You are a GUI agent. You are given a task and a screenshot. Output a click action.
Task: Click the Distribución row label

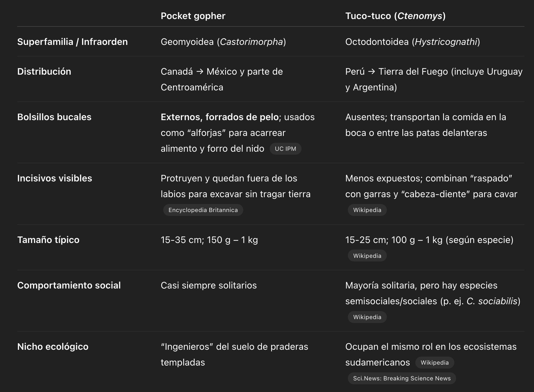coord(44,71)
